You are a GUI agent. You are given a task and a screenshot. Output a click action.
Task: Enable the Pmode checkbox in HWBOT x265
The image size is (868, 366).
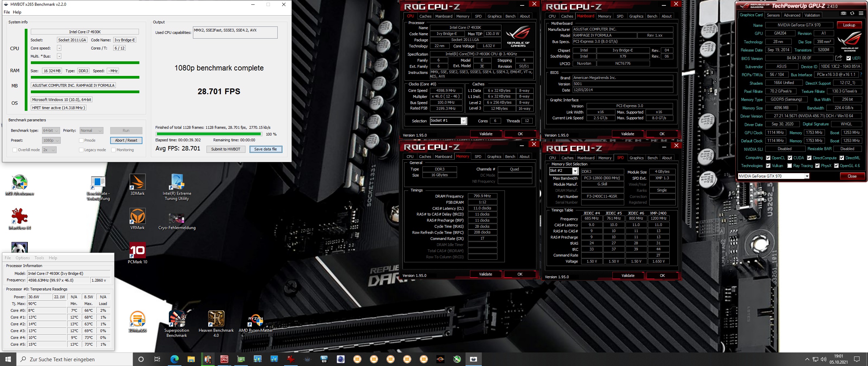81,140
